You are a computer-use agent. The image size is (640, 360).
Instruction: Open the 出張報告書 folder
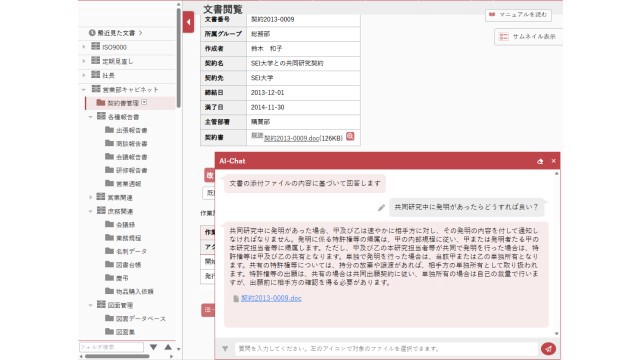click(x=126, y=130)
